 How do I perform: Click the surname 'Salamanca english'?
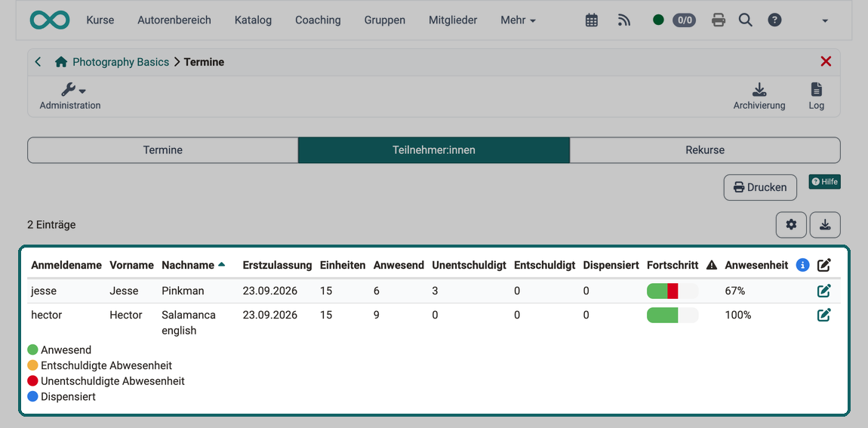189,323
